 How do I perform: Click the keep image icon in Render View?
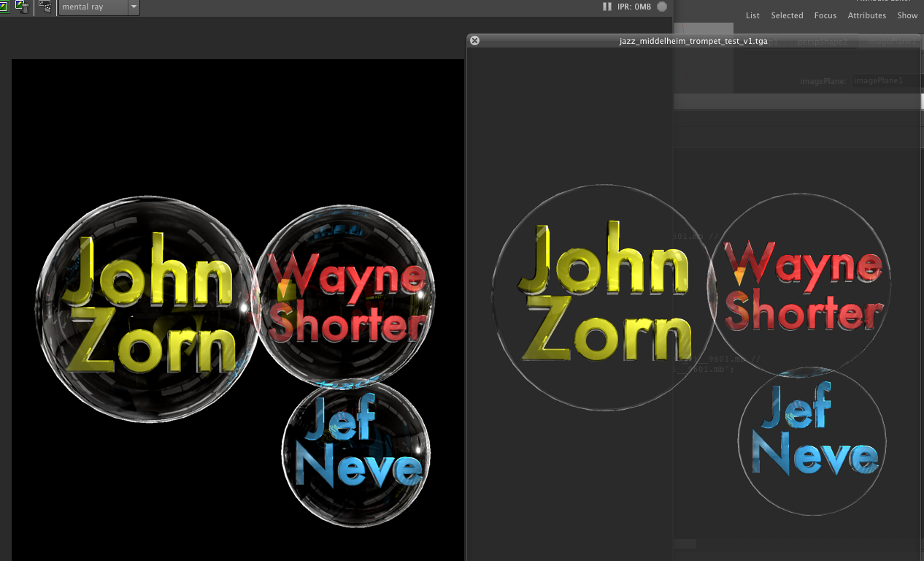tap(4, 7)
